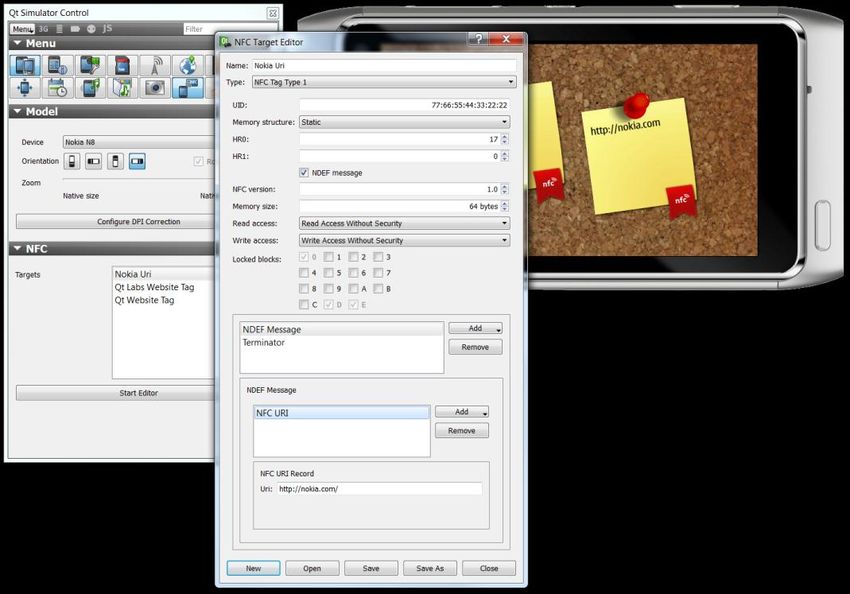Click the Name field containing Nokia Uri
The image size is (850, 594).
click(x=384, y=66)
